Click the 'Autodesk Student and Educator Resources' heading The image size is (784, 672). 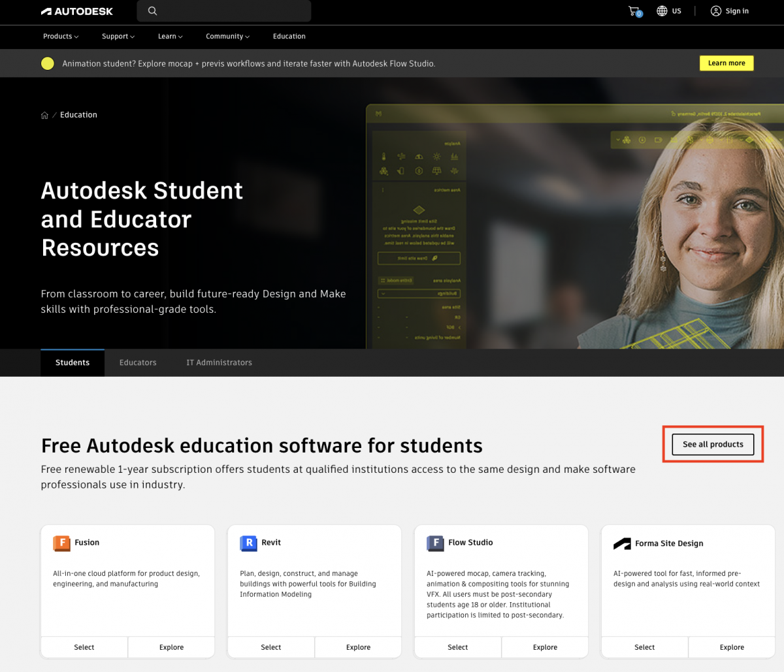[x=142, y=219]
